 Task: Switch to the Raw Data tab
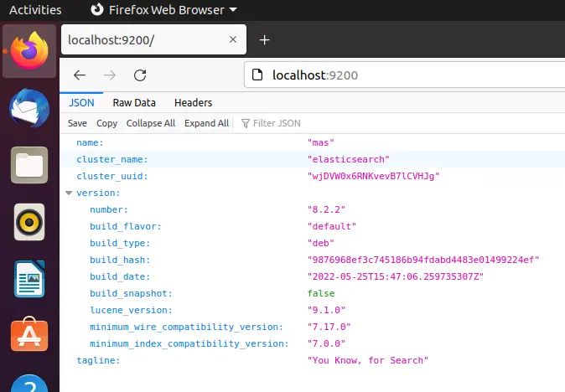134,102
